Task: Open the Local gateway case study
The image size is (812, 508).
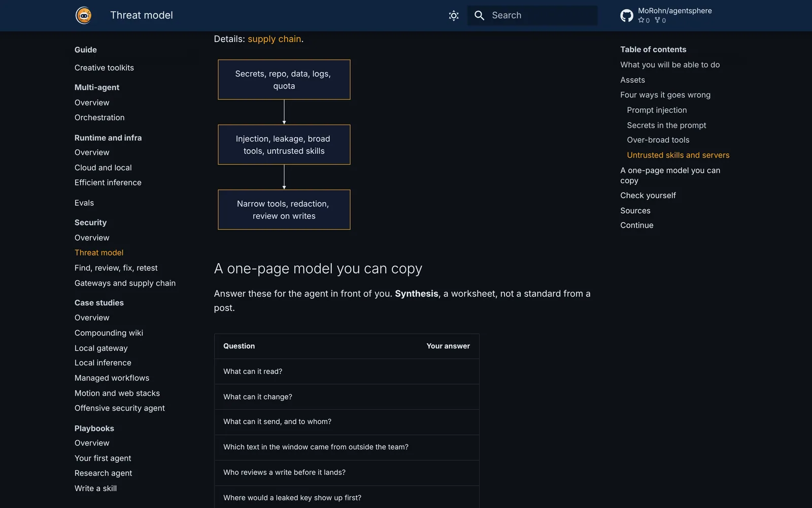Action: pyautogui.click(x=101, y=348)
